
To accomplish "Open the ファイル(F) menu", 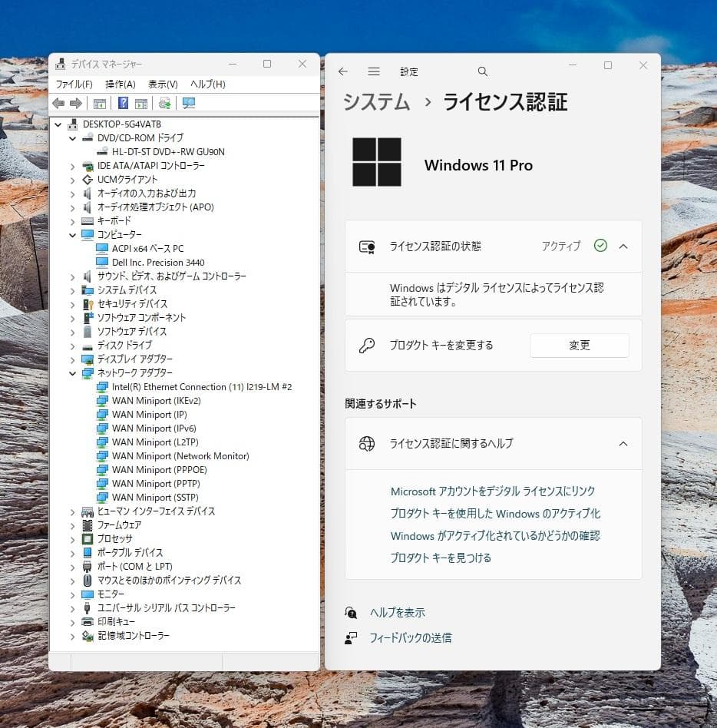I will pos(74,84).
